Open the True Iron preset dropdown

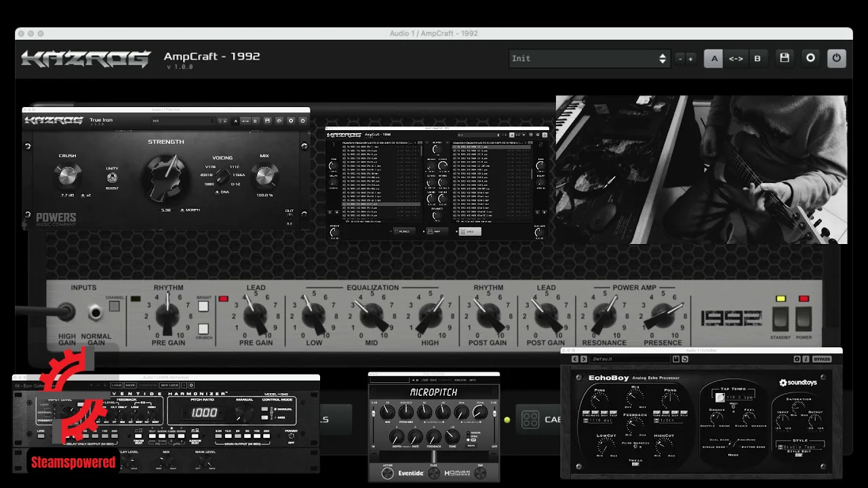pos(184,121)
